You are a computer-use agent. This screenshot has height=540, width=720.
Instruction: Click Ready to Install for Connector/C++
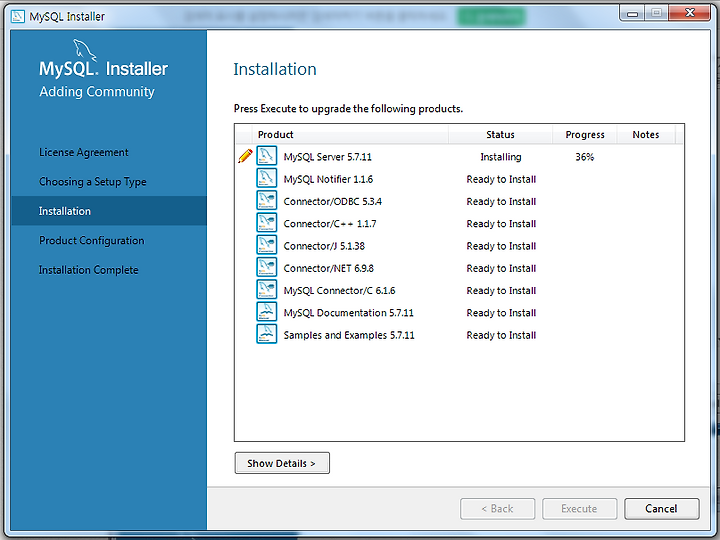[501, 224]
